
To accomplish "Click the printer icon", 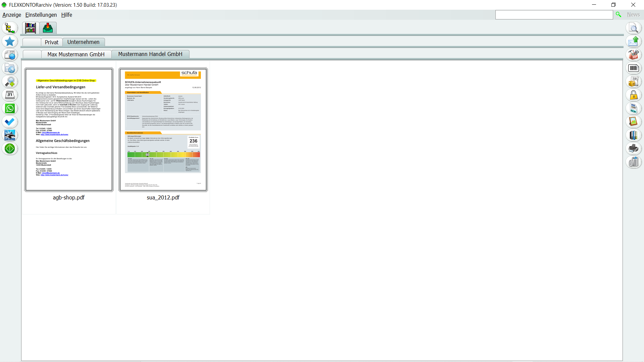I will pos(633,148).
